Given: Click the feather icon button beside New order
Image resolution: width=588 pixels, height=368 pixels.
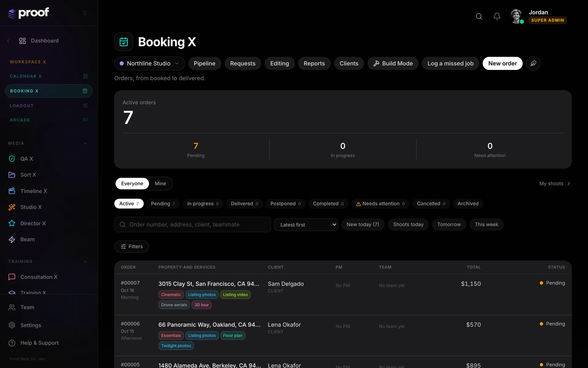Looking at the screenshot, I should (x=533, y=63).
